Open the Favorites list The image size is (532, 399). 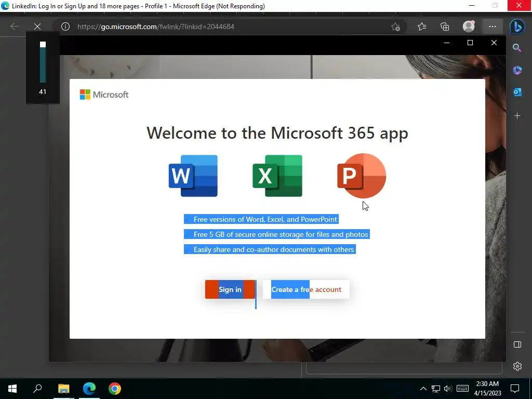pos(422,26)
